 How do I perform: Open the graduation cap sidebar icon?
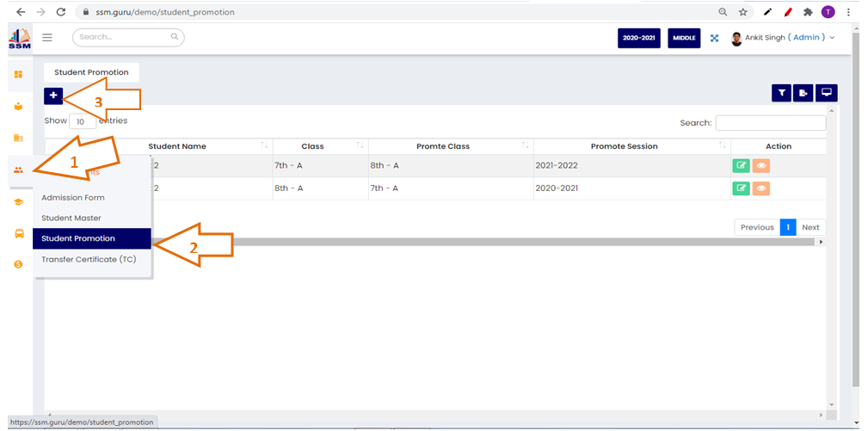[18, 201]
